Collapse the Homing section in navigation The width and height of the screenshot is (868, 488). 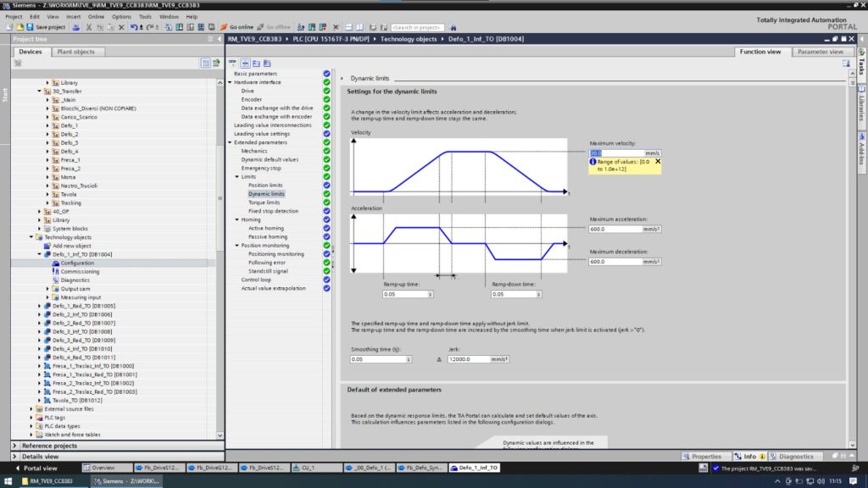tap(237, 219)
